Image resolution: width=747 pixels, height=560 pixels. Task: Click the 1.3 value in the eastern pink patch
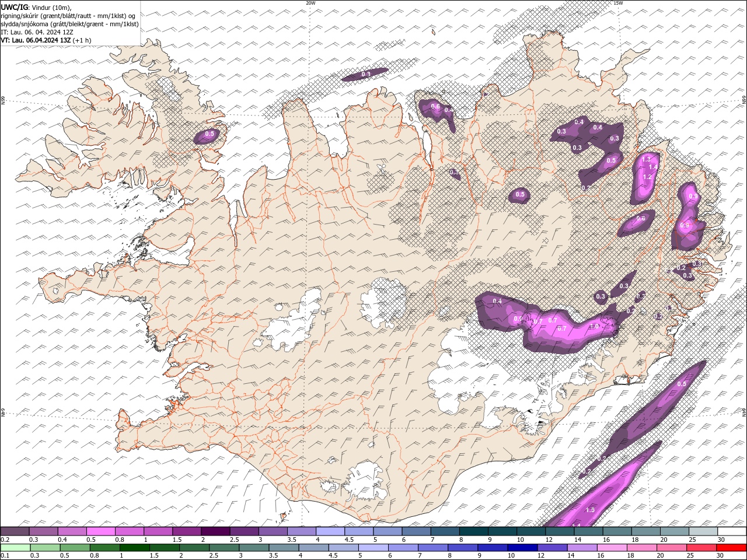click(x=646, y=159)
